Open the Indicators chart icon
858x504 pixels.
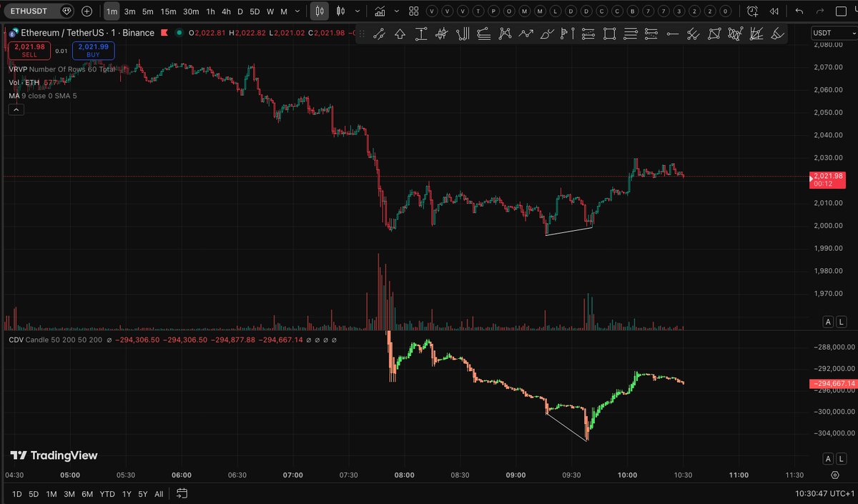pyautogui.click(x=379, y=11)
